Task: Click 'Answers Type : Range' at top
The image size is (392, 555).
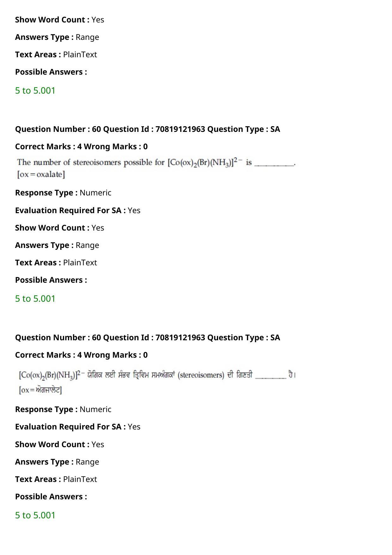Action: [x=57, y=37]
